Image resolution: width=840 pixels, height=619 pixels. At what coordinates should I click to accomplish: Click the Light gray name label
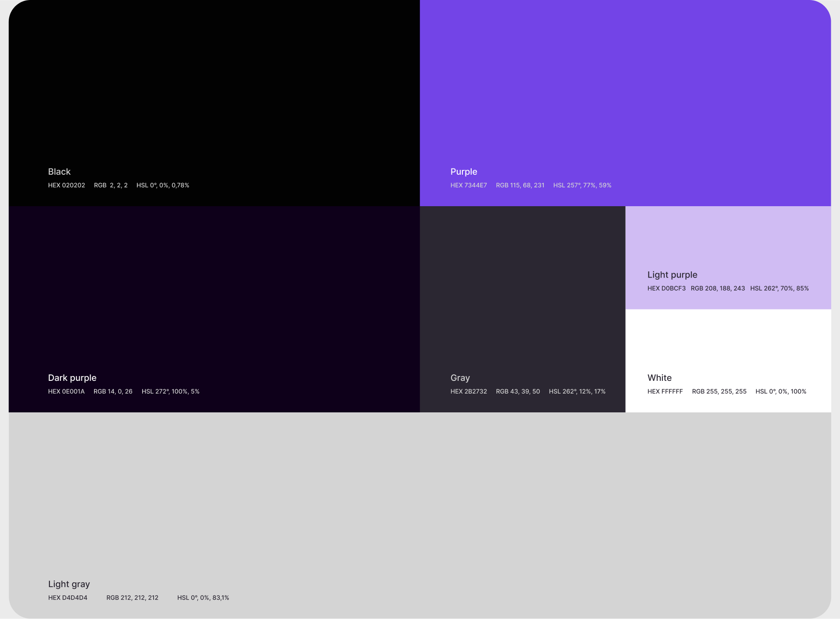click(69, 584)
